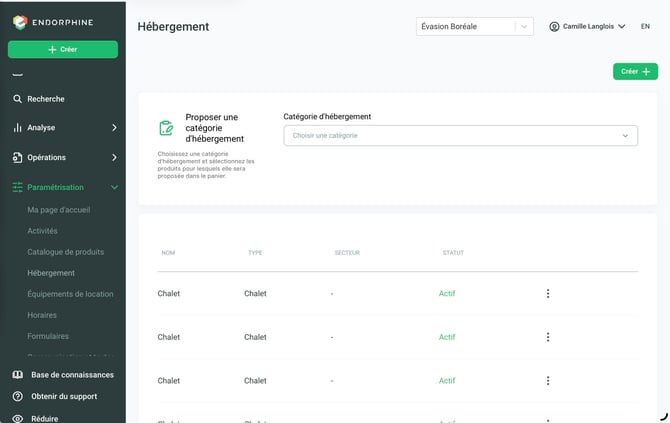
Task: Collapse the Paramétrisation section chevron
Action: pos(114,187)
